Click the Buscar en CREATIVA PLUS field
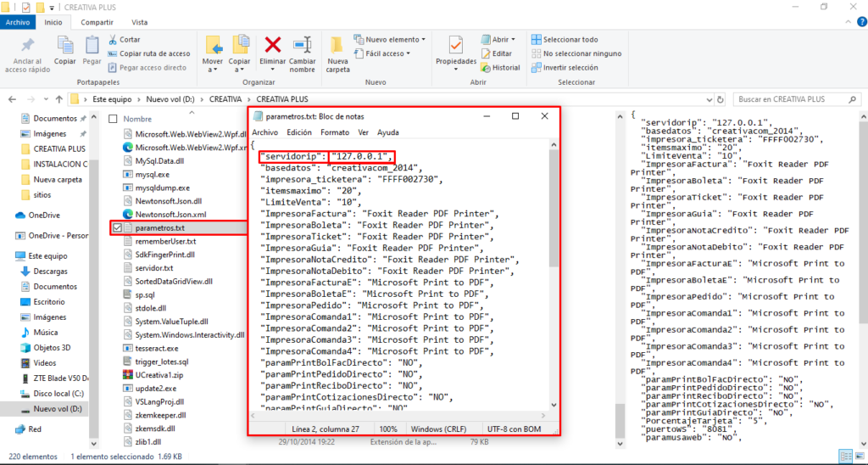Viewport: 868px width, 465px height. pyautogui.click(x=797, y=99)
